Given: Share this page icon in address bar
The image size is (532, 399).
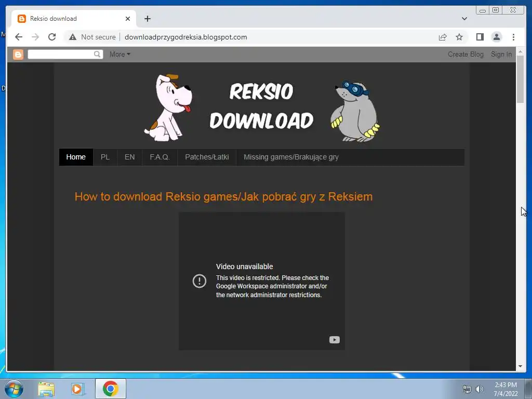Looking at the screenshot, I should coord(443,37).
